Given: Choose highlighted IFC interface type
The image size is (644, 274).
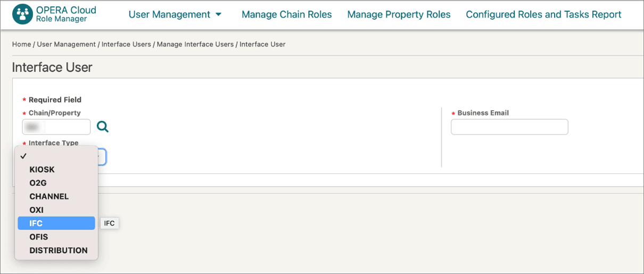Looking at the screenshot, I should (56, 223).
